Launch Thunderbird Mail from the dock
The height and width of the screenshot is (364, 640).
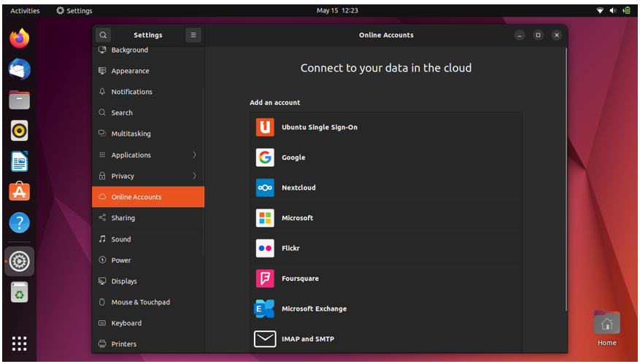click(x=19, y=69)
